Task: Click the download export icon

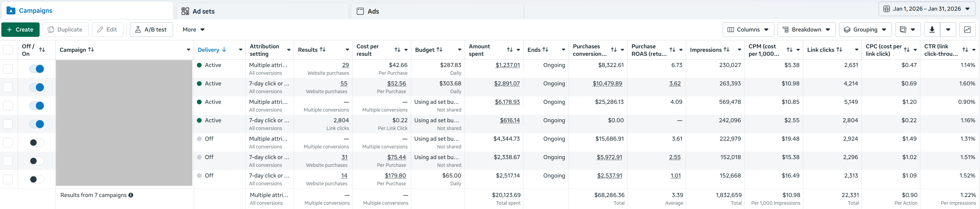Action: click(x=932, y=30)
